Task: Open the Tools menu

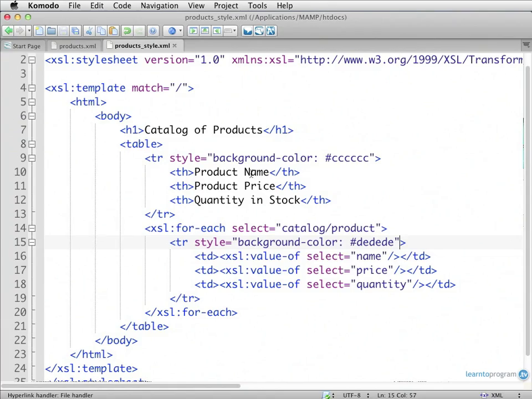Action: tap(257, 6)
